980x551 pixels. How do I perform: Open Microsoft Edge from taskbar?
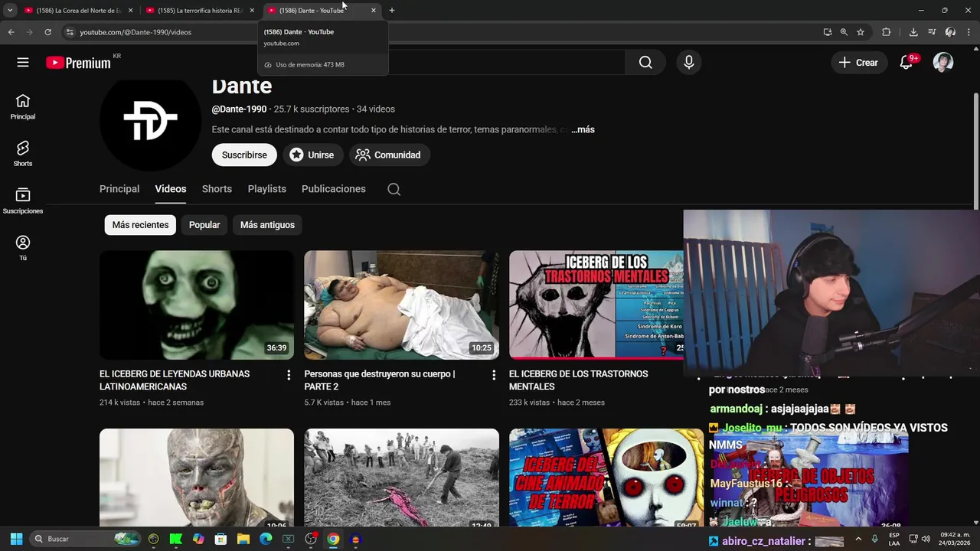(x=266, y=539)
